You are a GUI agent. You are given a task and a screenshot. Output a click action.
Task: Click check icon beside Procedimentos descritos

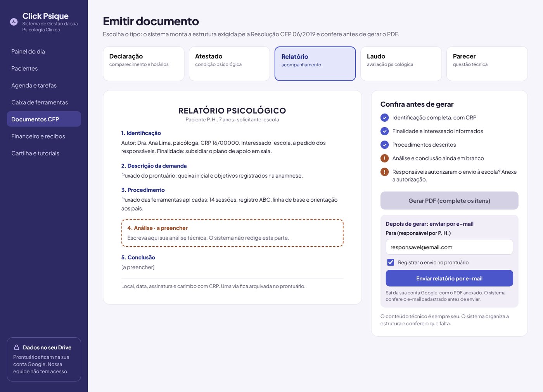pos(384,145)
